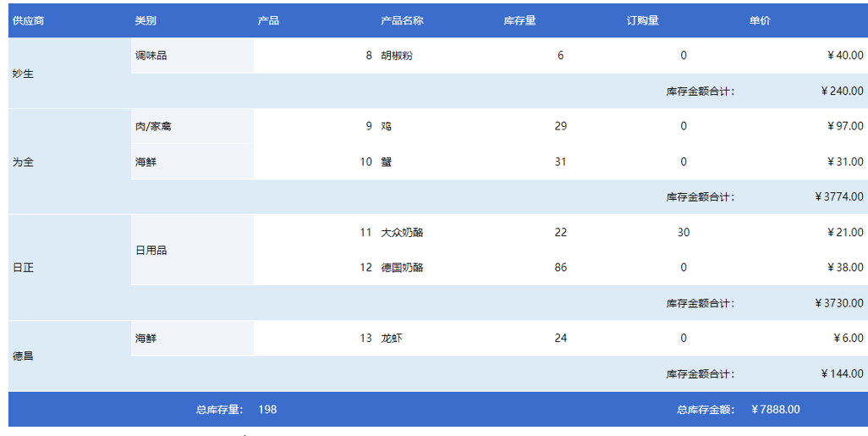Click order quantity 30 for 大众奶酪
Viewport: 868px width, 436px height.
pos(684,233)
